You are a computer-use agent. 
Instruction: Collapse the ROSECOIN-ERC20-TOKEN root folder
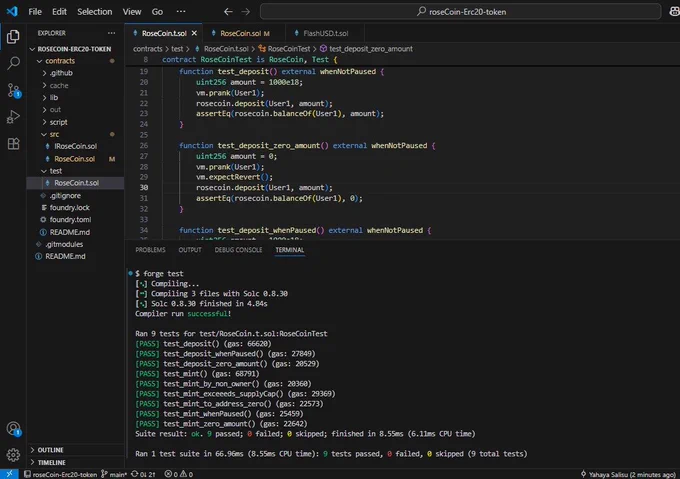pyautogui.click(x=75, y=49)
